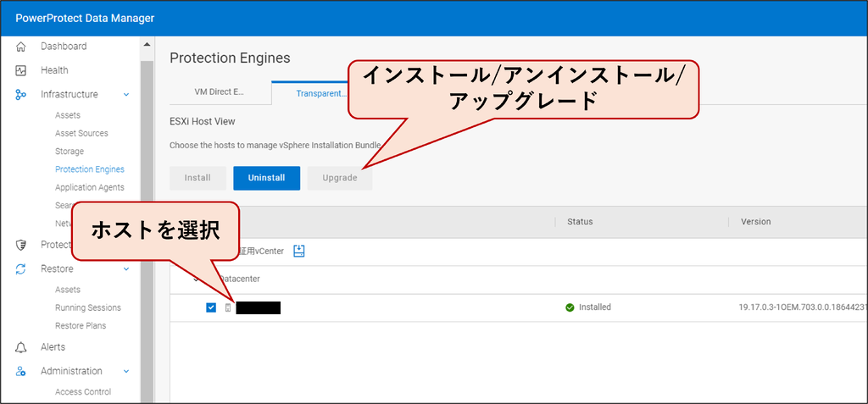Open Application Agents in sidebar
The image size is (868, 404).
(90, 188)
